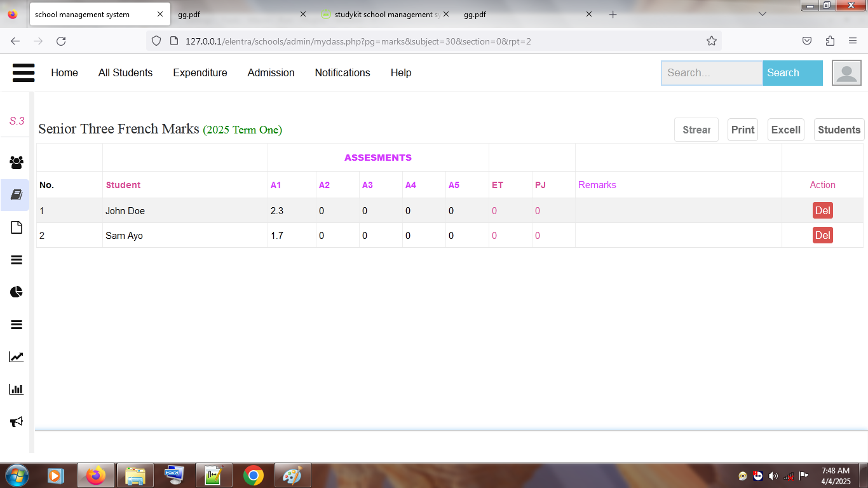Click the Excell export button
This screenshot has width=868, height=488.
(x=785, y=129)
